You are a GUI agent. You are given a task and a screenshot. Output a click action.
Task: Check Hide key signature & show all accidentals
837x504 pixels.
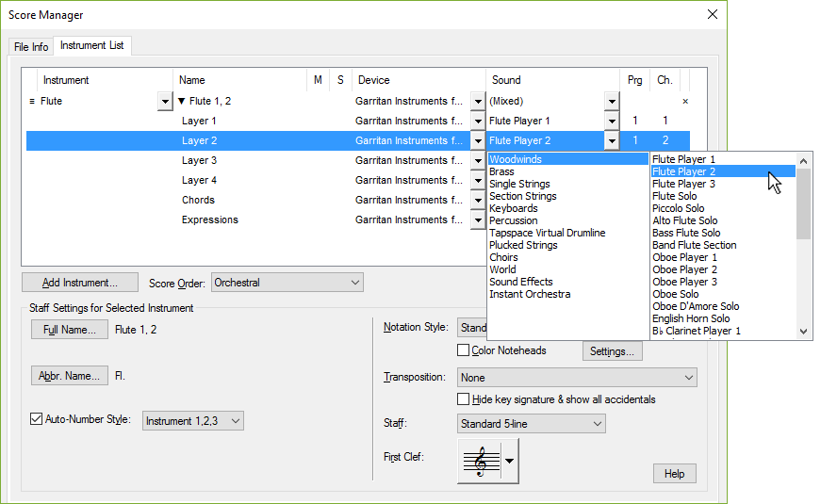click(464, 399)
